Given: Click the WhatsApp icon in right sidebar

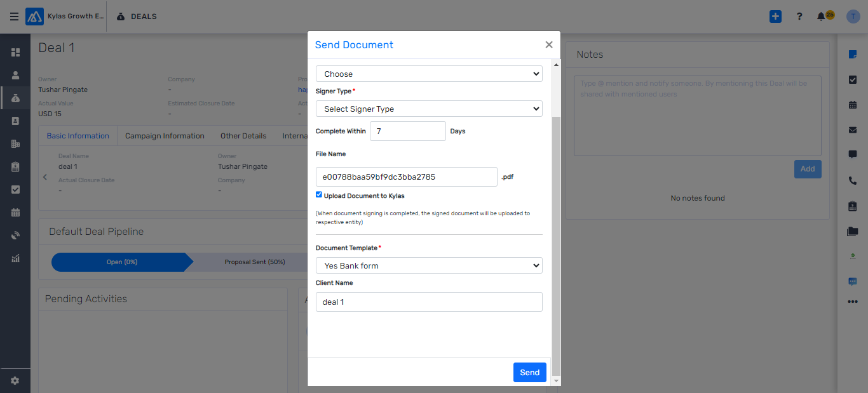Looking at the screenshot, I should 852,281.
